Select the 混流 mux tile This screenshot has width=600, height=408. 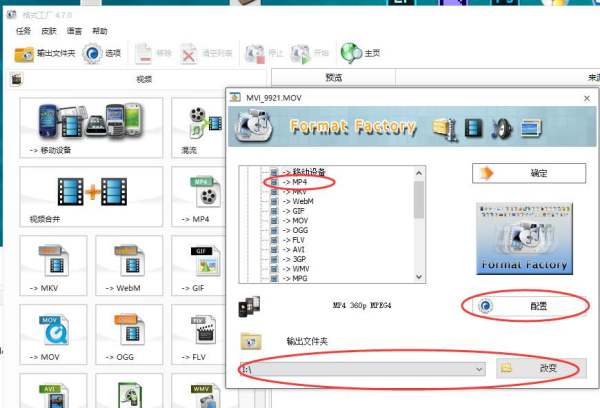198,127
